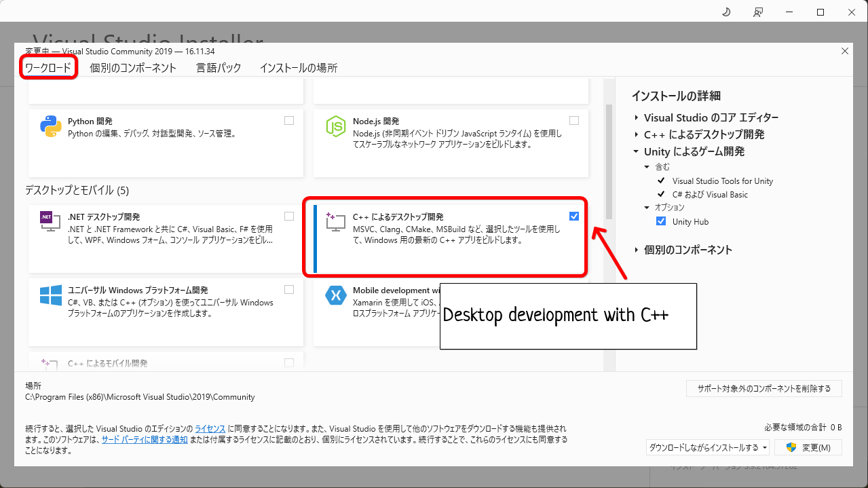868x488 pixels.
Task: Click the .NET デスクトップ開発 workload icon
Action: point(51,221)
